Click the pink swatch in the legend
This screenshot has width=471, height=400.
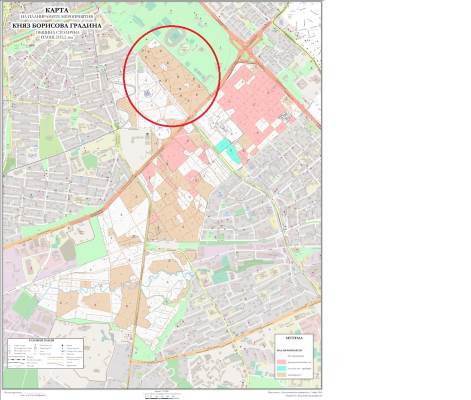point(282,362)
